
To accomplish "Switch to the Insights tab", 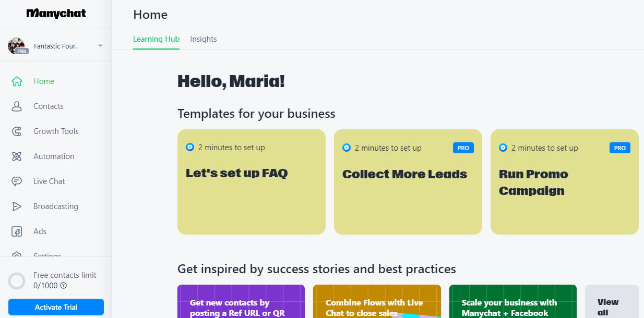I will click(x=204, y=39).
